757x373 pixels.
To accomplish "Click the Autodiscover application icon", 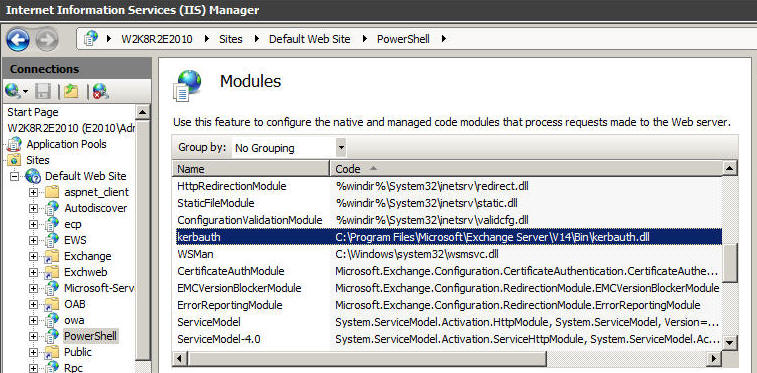I will point(52,208).
